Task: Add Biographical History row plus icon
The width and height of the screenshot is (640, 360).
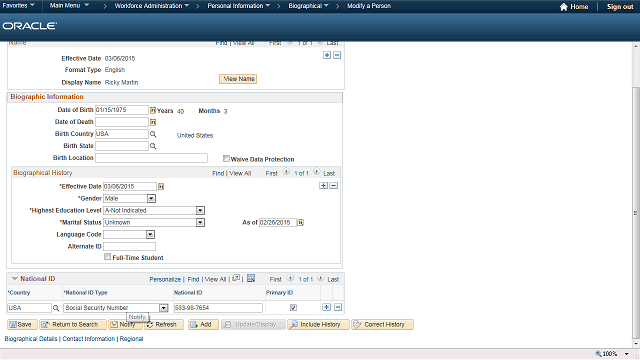Action: coord(323,186)
